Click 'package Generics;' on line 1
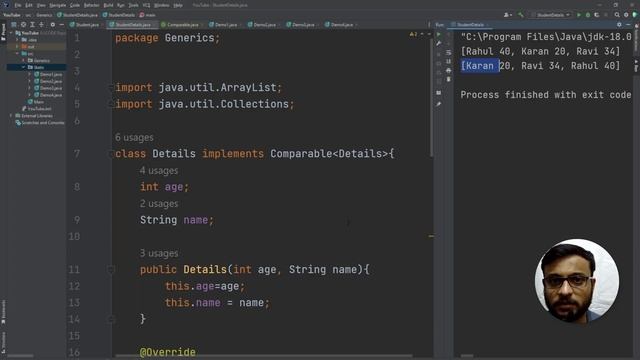640x360 pixels. click(x=167, y=38)
